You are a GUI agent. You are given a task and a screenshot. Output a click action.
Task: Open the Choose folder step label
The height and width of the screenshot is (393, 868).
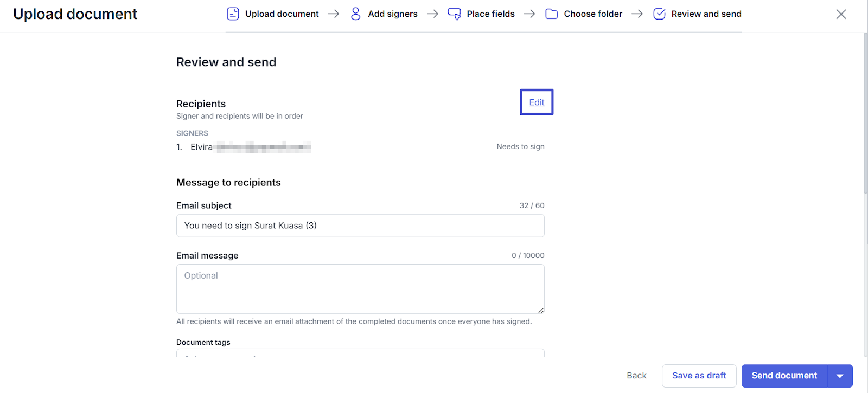point(593,14)
